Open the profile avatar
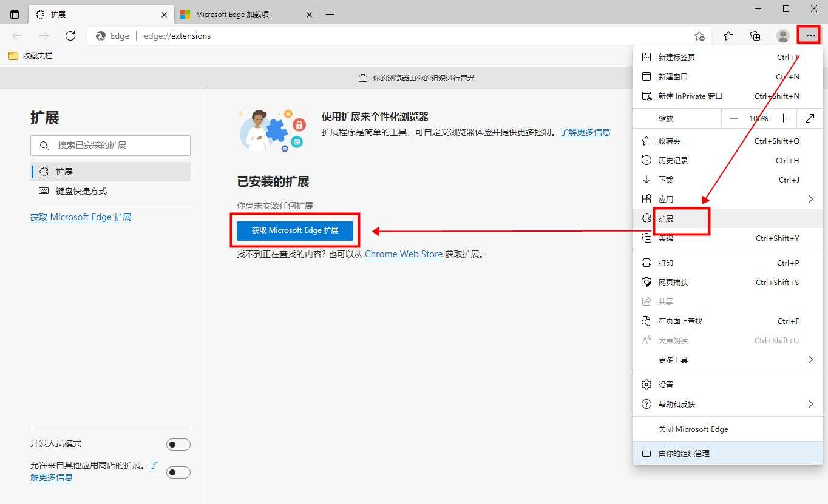 783,36
